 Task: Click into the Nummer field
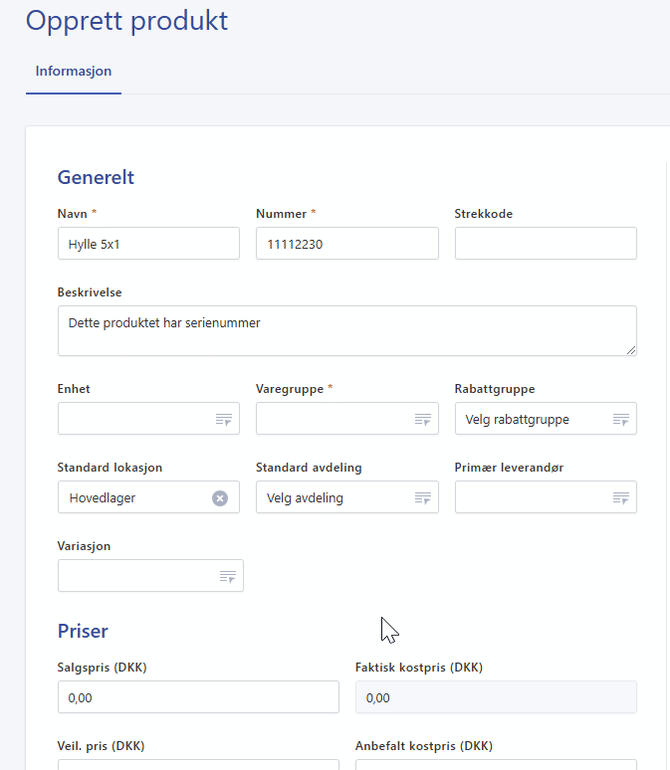(x=347, y=244)
